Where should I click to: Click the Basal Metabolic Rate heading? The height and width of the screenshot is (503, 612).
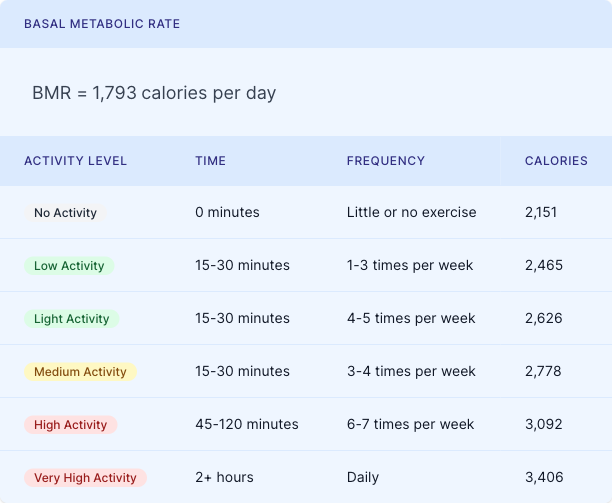(102, 23)
